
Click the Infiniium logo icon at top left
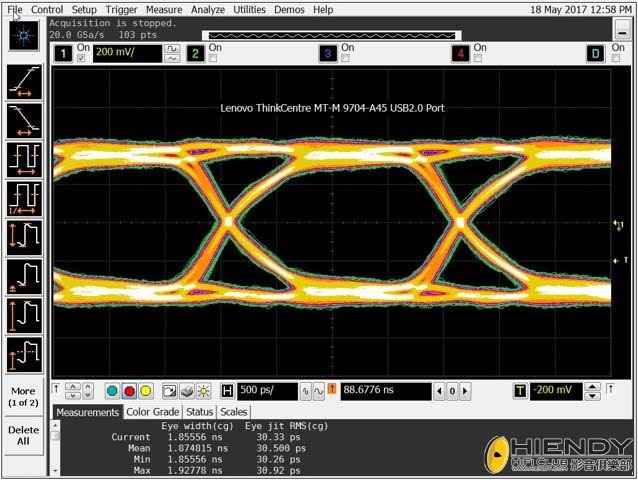(24, 36)
